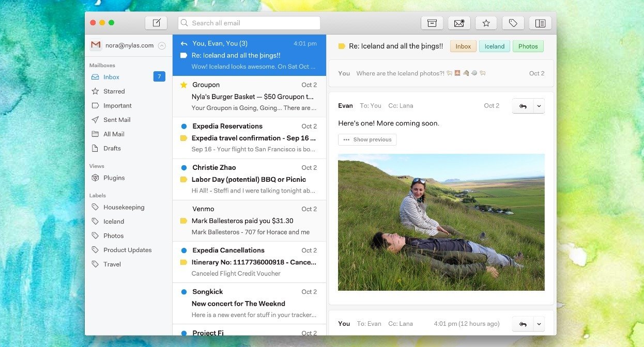The height and width of the screenshot is (347, 644).
Task: Click the compose new message icon
Action: tap(156, 23)
